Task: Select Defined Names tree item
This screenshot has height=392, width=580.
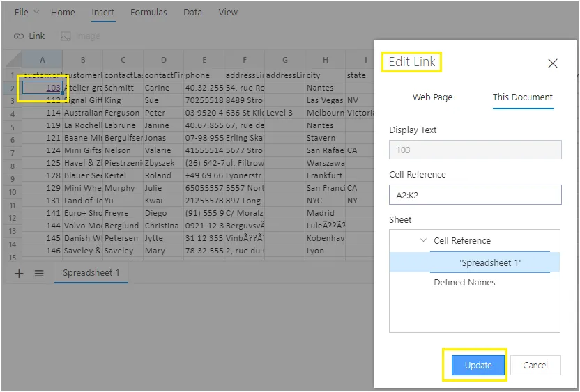Action: click(x=464, y=282)
